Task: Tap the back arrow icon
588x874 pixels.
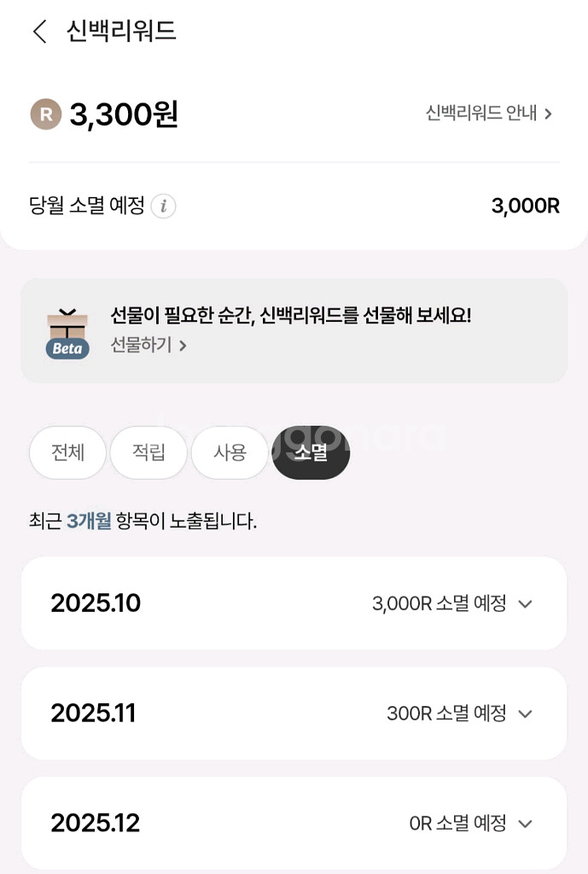Action: click(39, 32)
